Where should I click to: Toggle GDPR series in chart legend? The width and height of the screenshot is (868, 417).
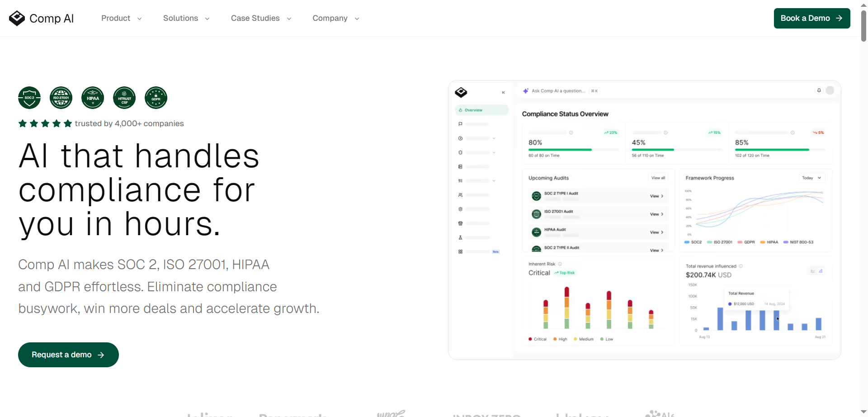[746, 242]
